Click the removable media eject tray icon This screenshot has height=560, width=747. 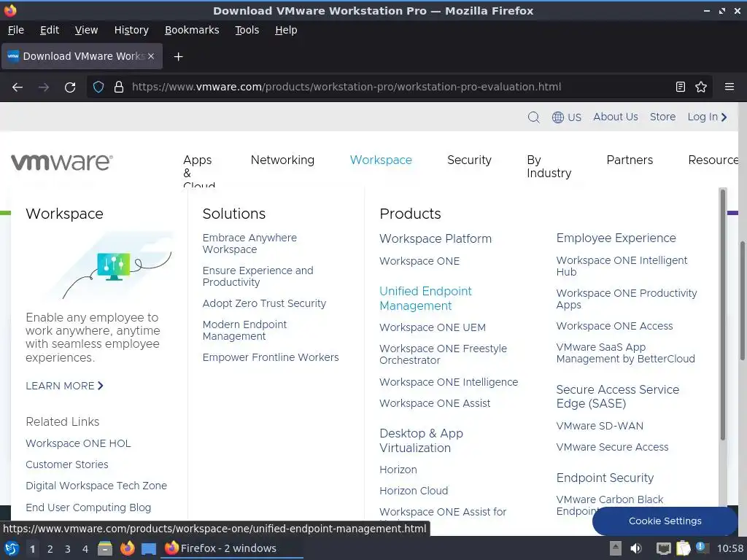616,548
